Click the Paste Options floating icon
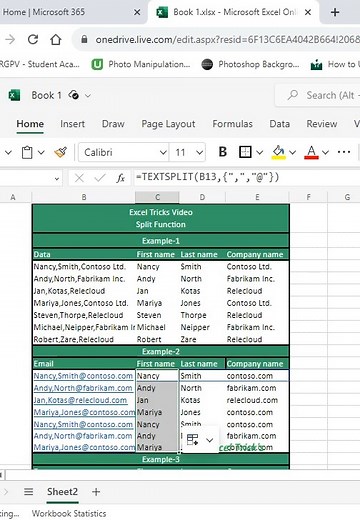Viewport: 360px width, 520px height. pyautogui.click(x=192, y=440)
